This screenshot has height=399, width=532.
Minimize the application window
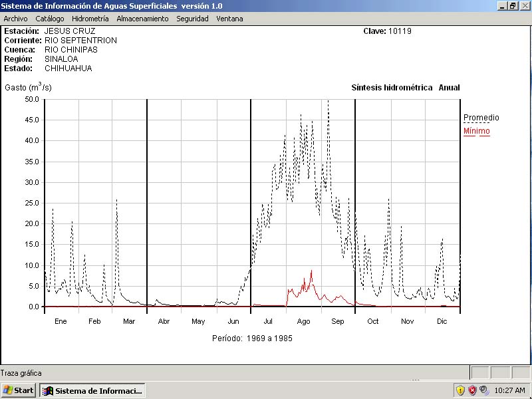tap(503, 5)
